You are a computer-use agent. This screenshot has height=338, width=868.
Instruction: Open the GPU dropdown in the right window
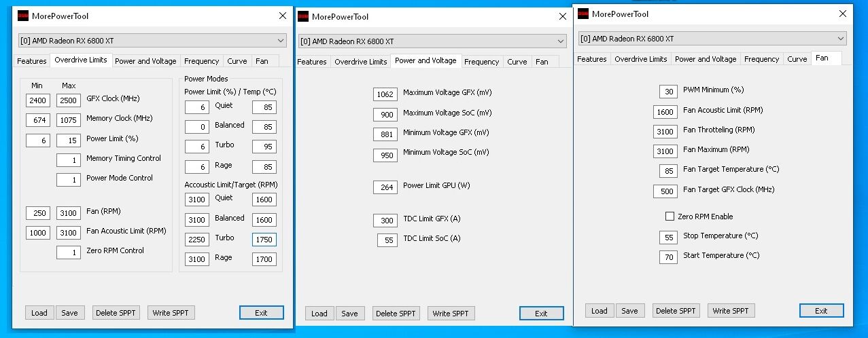click(712, 39)
